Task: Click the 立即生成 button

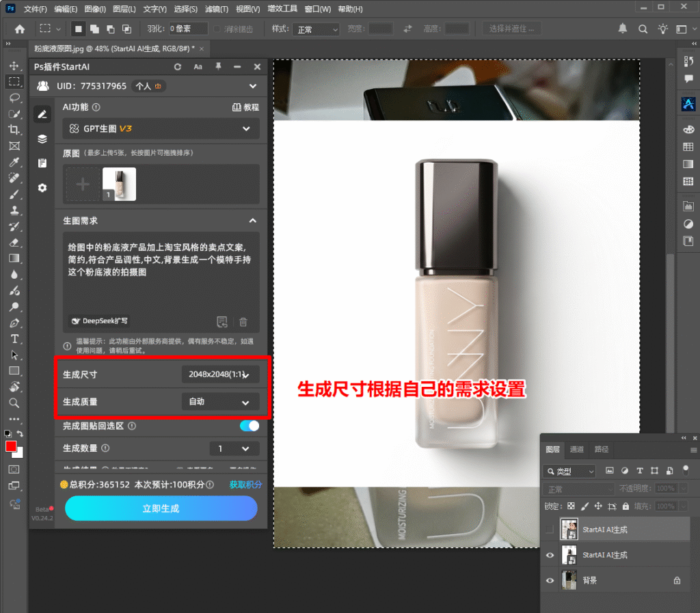Action: click(x=161, y=508)
